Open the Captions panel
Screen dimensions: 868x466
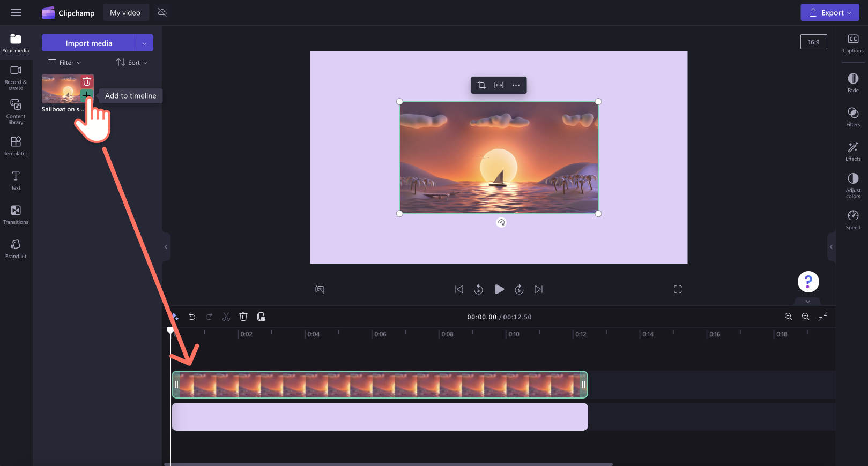point(853,43)
